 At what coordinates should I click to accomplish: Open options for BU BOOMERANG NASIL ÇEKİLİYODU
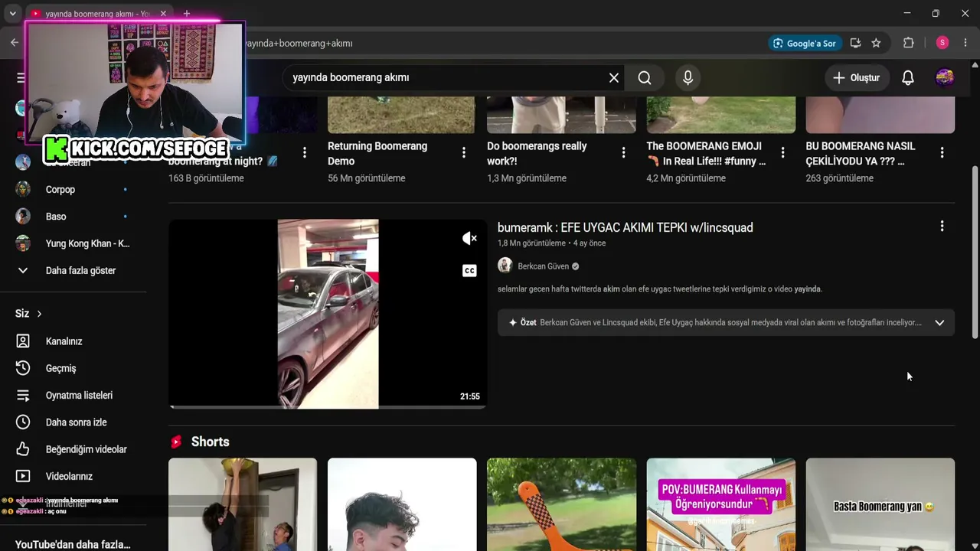click(x=942, y=153)
